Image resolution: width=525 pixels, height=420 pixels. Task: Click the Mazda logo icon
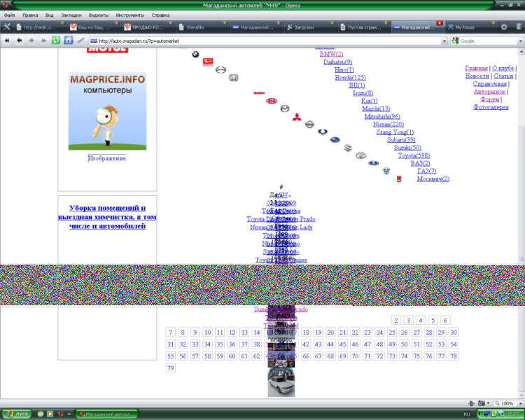[285, 108]
